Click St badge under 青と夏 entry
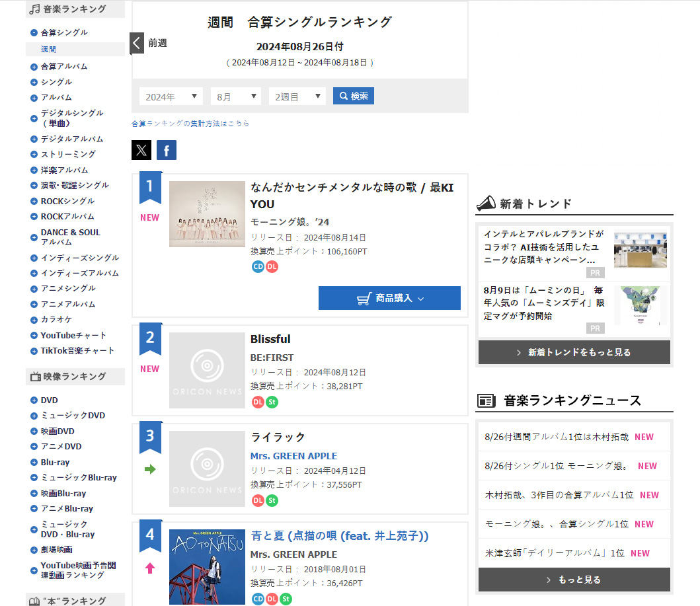 point(286,599)
